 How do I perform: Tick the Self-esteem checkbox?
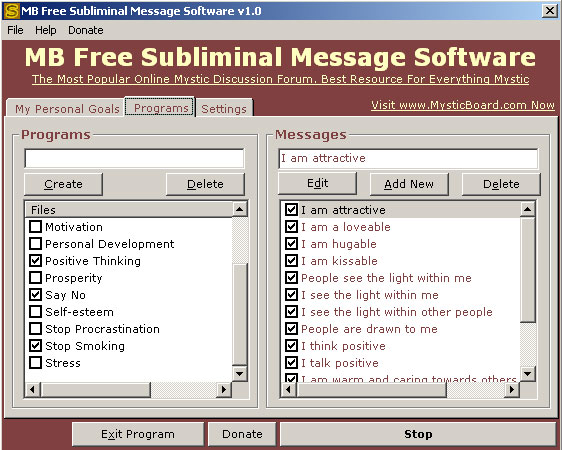pyautogui.click(x=35, y=312)
